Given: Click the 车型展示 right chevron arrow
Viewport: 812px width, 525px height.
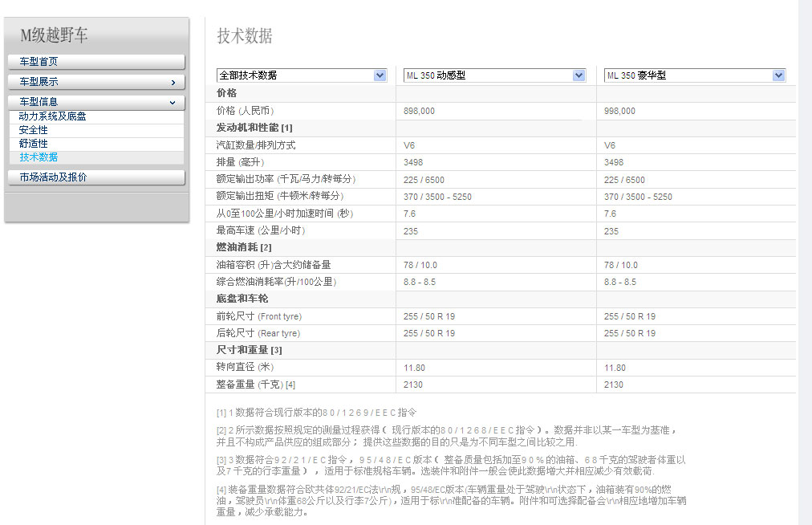Looking at the screenshot, I should 173,83.
